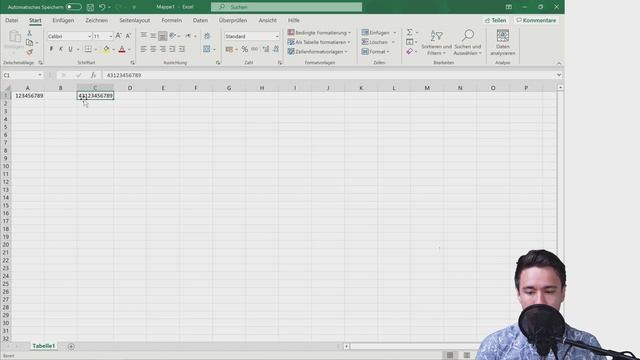Open the fill color dropdown arrow
Image resolution: width=640 pixels, height=360 pixels.
113,50
